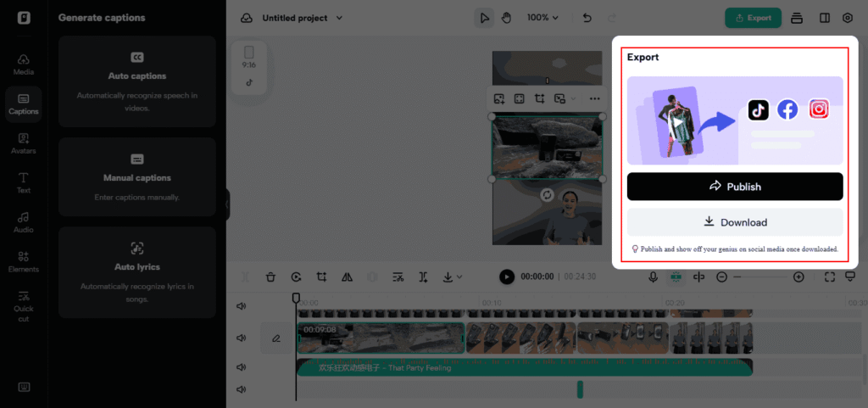Mute the main video track with pencil
Image resolution: width=868 pixels, height=408 pixels.
[x=241, y=338]
